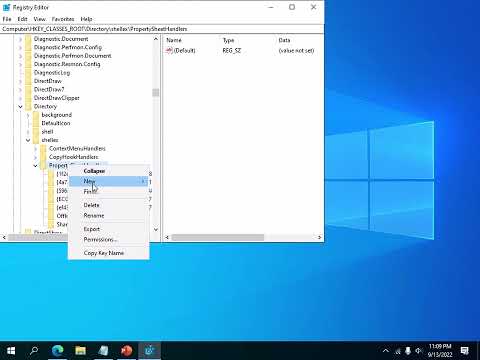Screen dimensions: 480x360
Task: Launch Microsoft Edge from the taskbar
Action: point(57,351)
